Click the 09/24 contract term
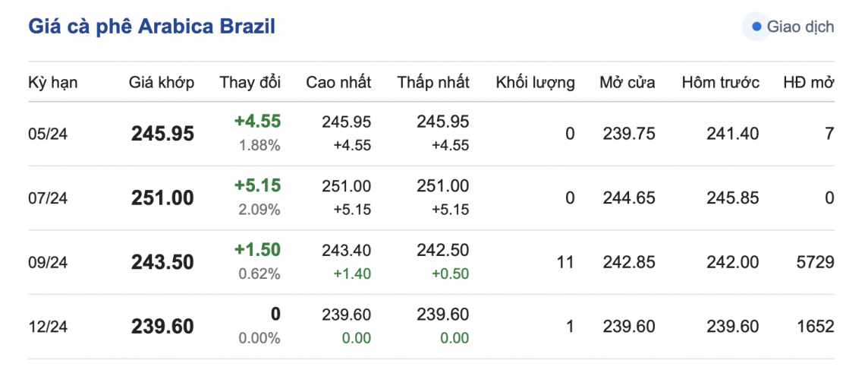The width and height of the screenshot is (868, 373). (x=48, y=263)
